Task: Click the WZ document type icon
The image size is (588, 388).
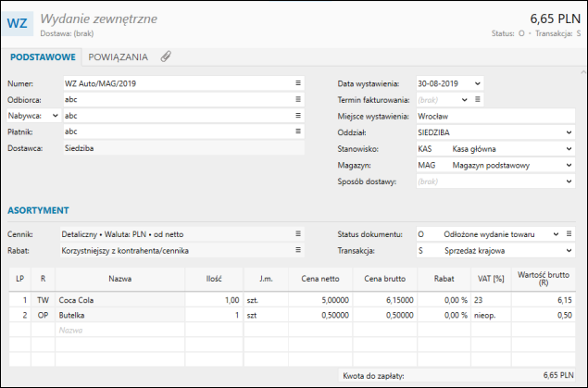Action: click(x=19, y=23)
